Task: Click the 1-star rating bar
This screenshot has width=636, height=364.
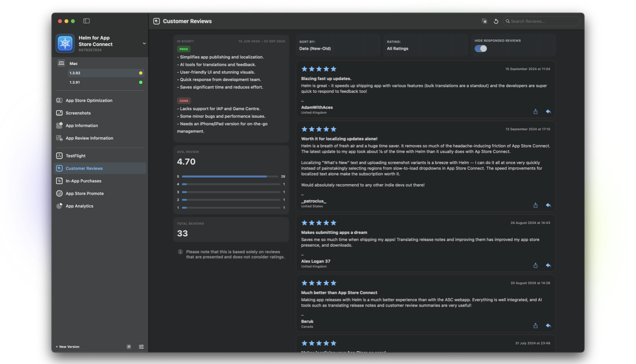Action: click(x=231, y=208)
